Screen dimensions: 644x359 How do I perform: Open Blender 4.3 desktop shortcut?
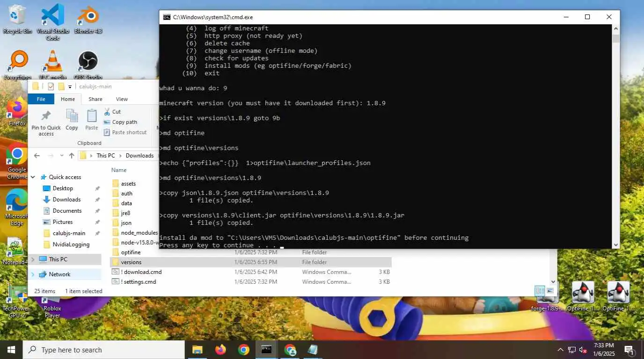pyautogui.click(x=88, y=19)
